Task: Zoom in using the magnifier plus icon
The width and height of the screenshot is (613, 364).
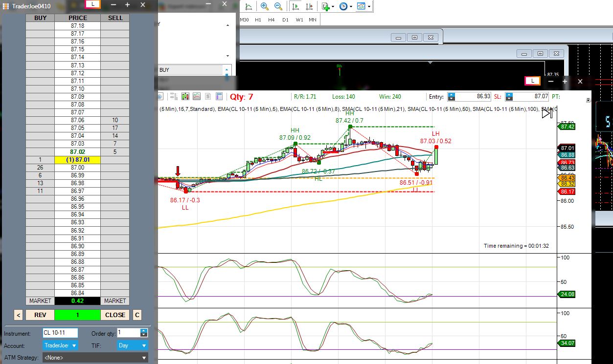Action: click(x=265, y=6)
